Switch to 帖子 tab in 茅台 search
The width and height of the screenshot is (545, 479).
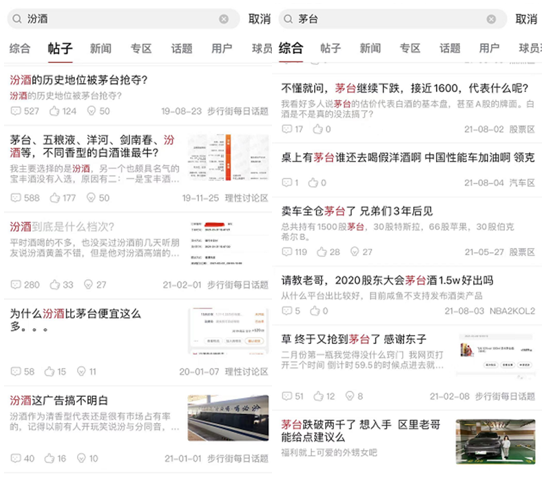(x=331, y=48)
